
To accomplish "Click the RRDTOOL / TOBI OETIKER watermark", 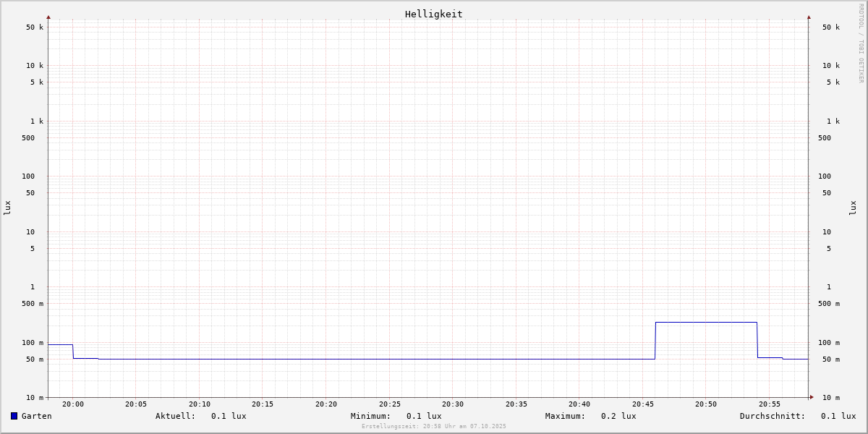I will [861, 43].
